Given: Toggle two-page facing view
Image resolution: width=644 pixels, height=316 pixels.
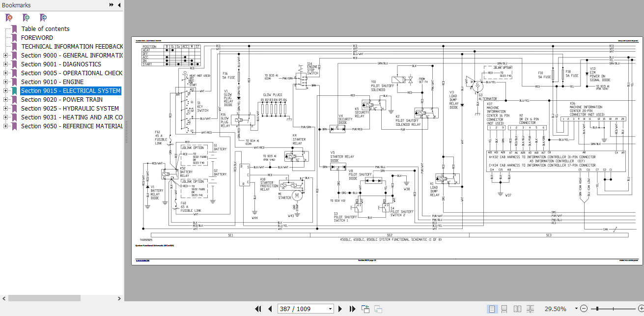Looking at the screenshot, I should point(517,309).
